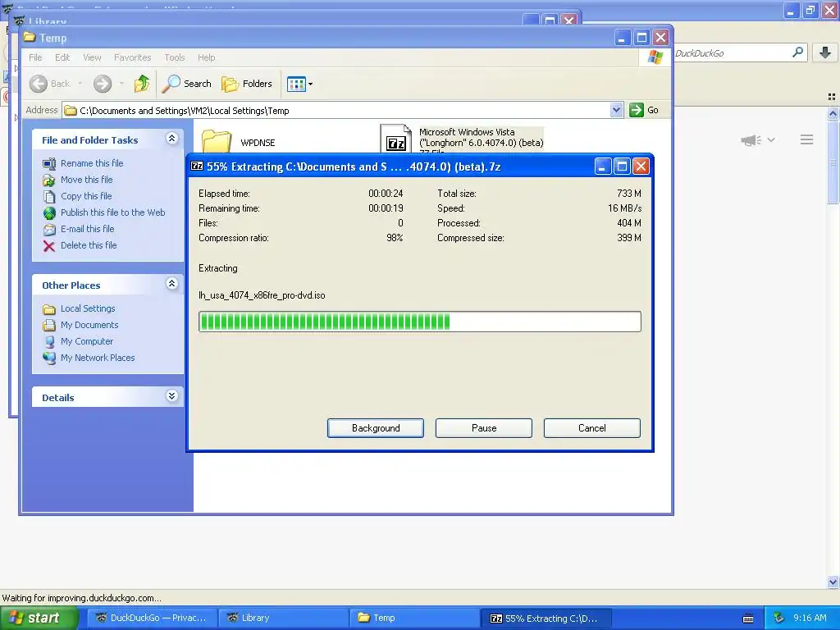840x630 pixels.
Task: Open browser downloads arrow icon
Action: click(825, 52)
